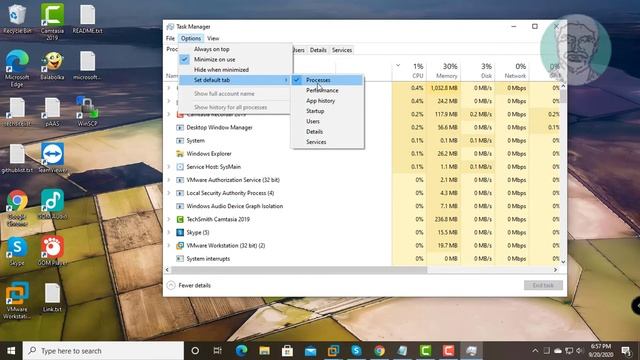Click the vertical scrollbar down arrow

(x=563, y=262)
